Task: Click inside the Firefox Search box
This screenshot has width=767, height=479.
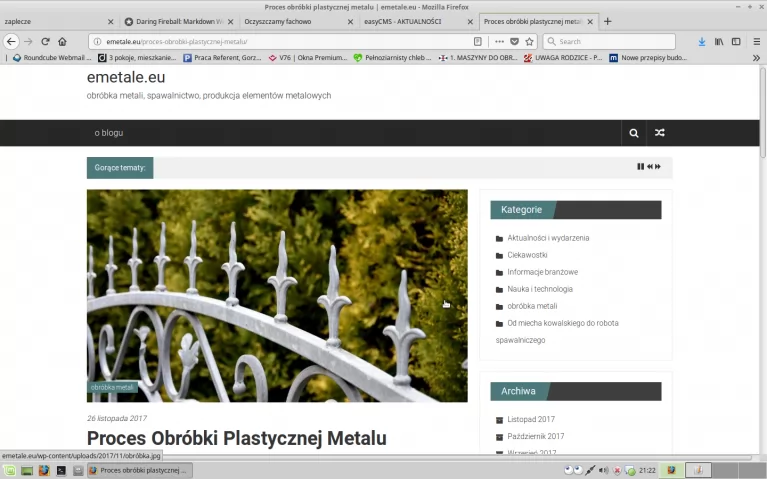Action: (x=610, y=42)
